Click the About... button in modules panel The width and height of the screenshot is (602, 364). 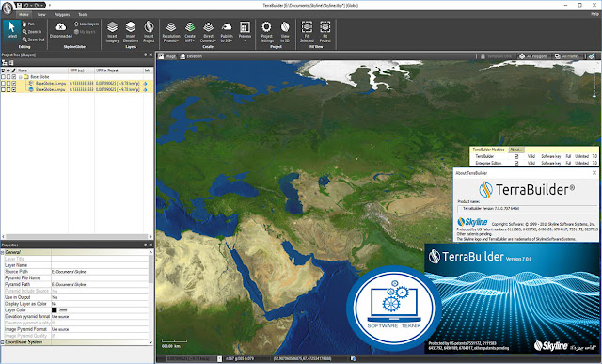click(x=515, y=150)
